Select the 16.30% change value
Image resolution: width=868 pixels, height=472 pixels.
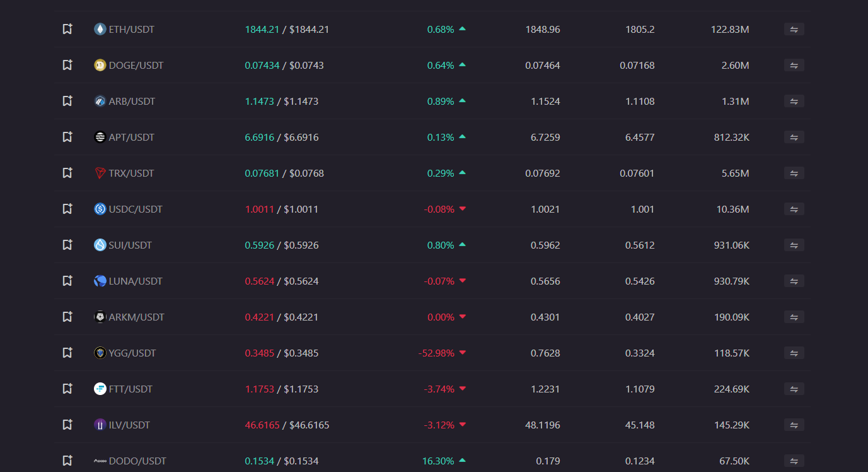[438, 461]
